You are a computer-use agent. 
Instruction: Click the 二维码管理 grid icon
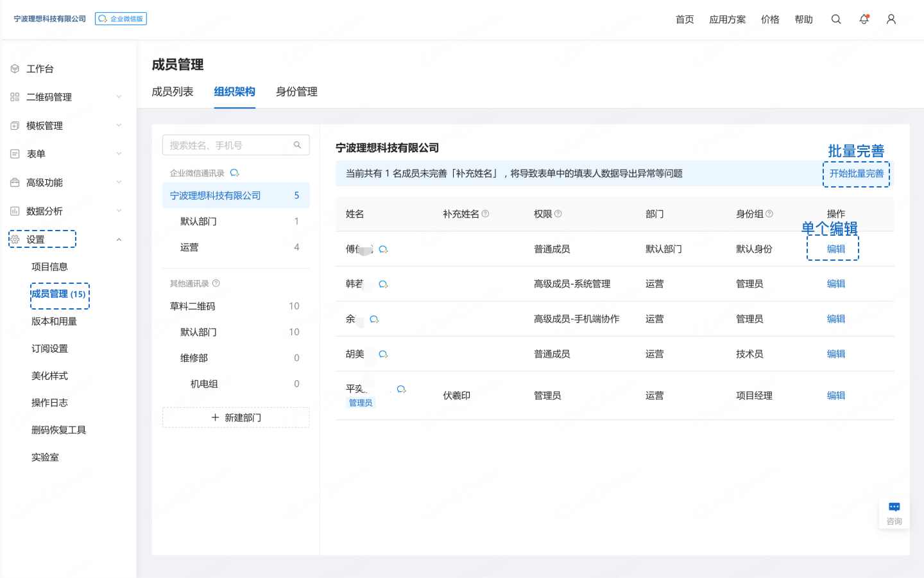tap(15, 97)
